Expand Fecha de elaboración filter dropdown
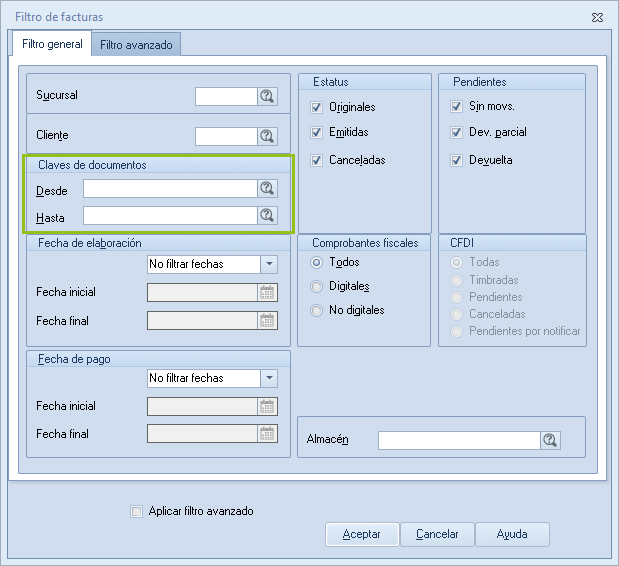619x566 pixels. pos(269,264)
